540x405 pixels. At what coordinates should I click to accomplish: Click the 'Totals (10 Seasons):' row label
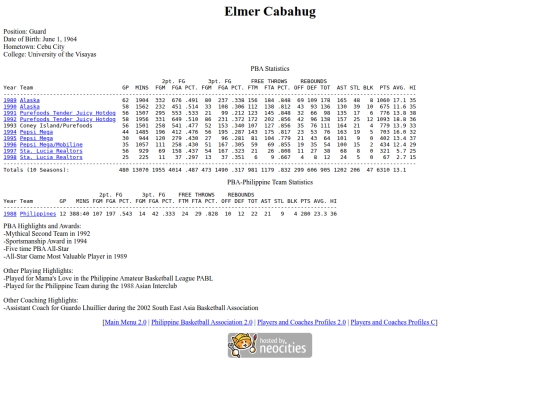coord(36,170)
